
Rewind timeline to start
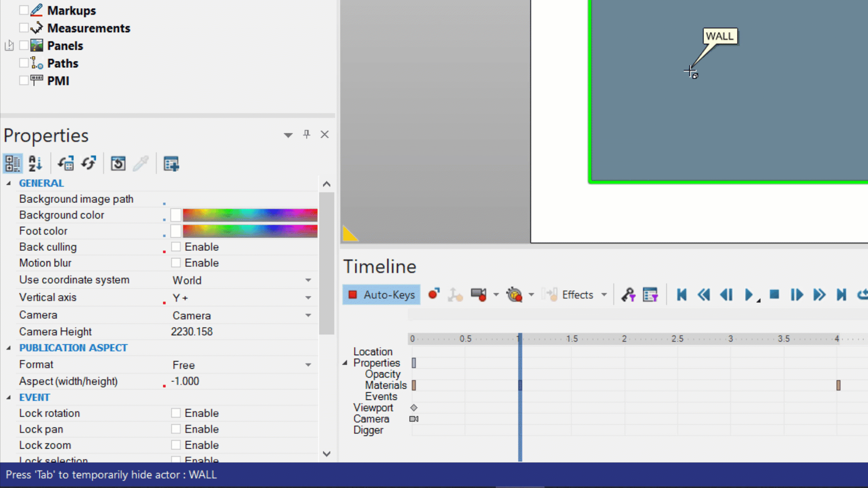682,295
